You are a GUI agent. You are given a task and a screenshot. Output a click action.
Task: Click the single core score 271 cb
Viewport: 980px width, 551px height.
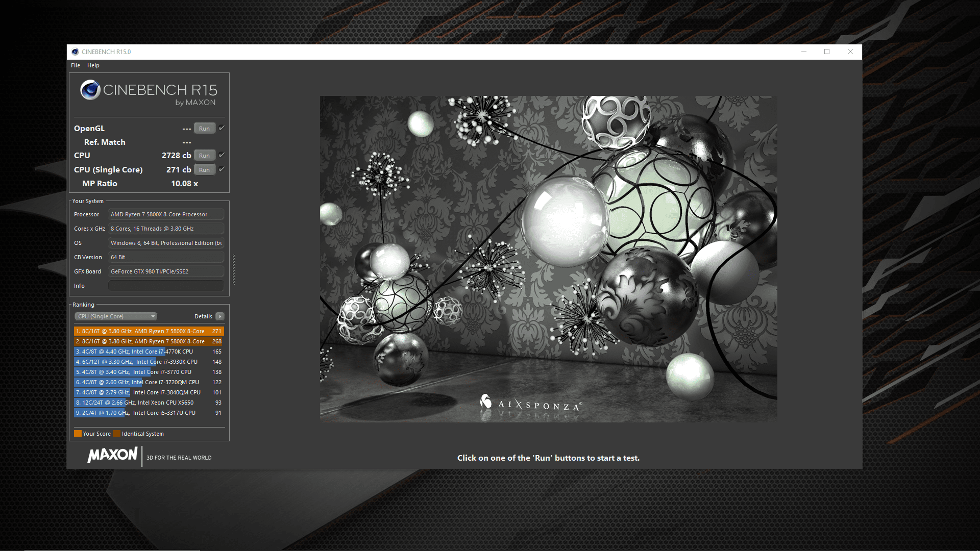179,170
